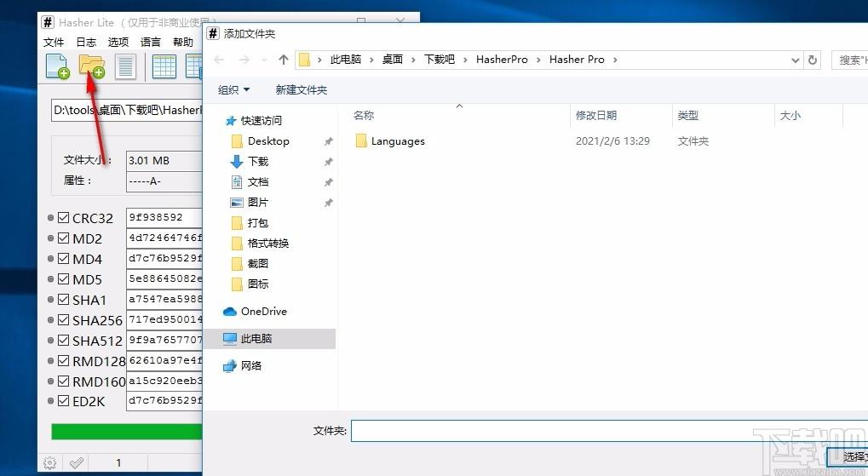Uncheck the SHA256 checkbox
868x476 pixels.
pos(64,320)
